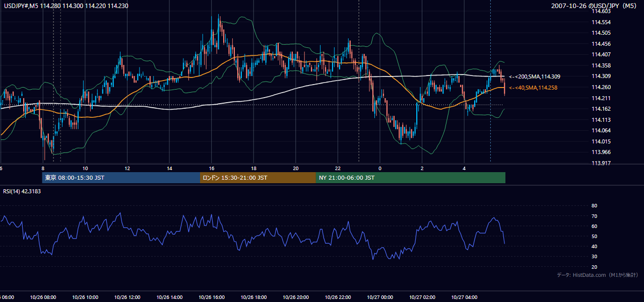Click hour tick 12 under the price chart

127,169
